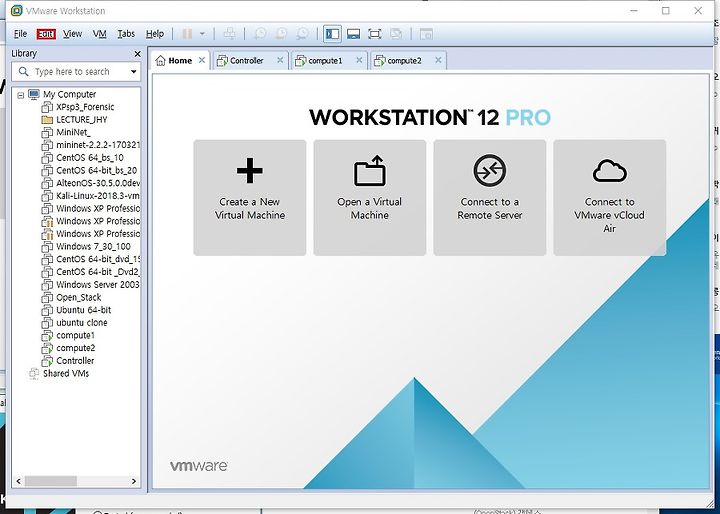Viewport: 720px width, 514px height.
Task: Select Windows Server 2003 in the tree
Action: pyautogui.click(x=98, y=285)
